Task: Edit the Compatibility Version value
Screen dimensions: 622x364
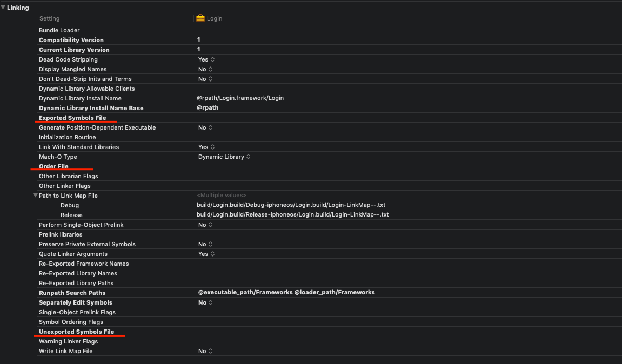Action: (199, 40)
